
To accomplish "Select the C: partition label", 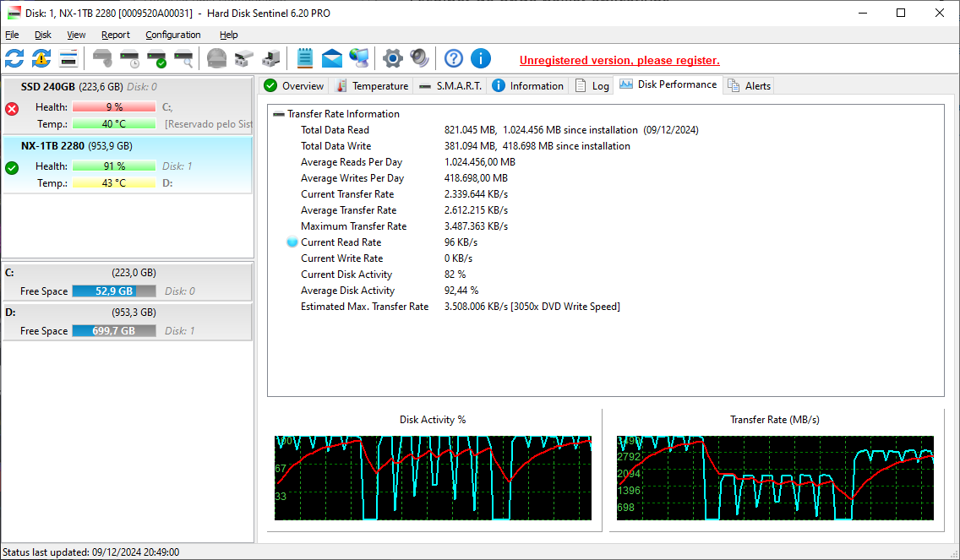I will tap(10, 273).
